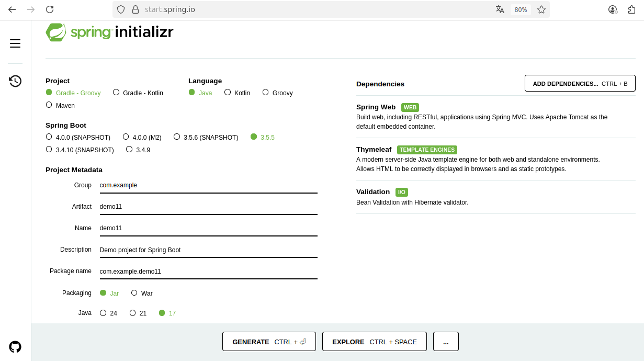Screen dimensions: 644x361
Task: Click the Dependencies heading
Action: pos(380,84)
